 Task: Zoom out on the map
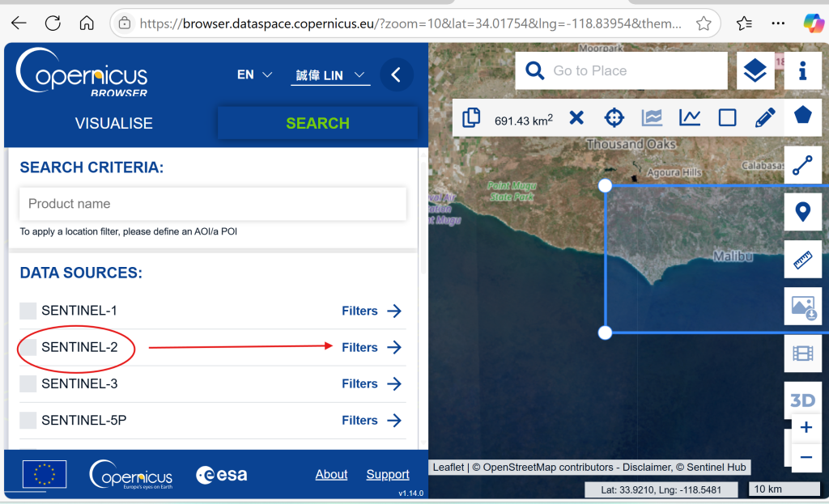click(x=806, y=458)
